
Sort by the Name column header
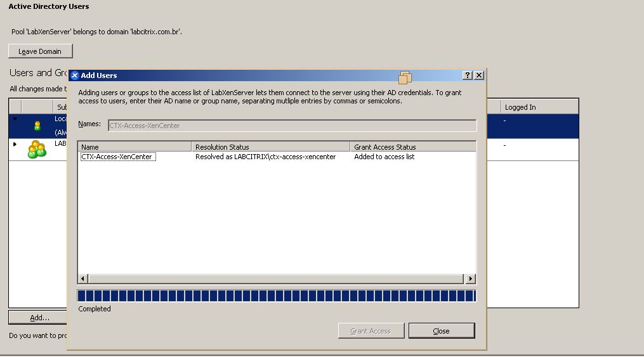pyautogui.click(x=135, y=146)
